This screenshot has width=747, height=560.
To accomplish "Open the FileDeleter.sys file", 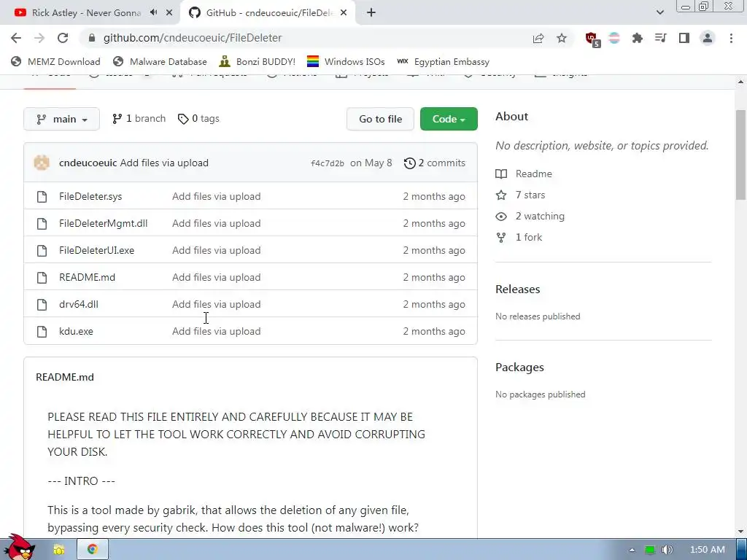I will (90, 196).
